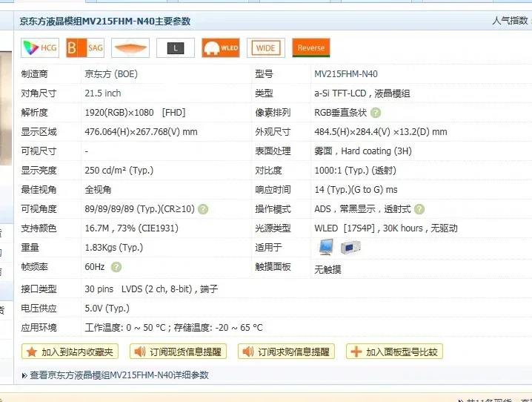This screenshot has width=532, height=402.
Task: Click manufacturer value 京东方 (BOE)
Action: pyautogui.click(x=111, y=74)
